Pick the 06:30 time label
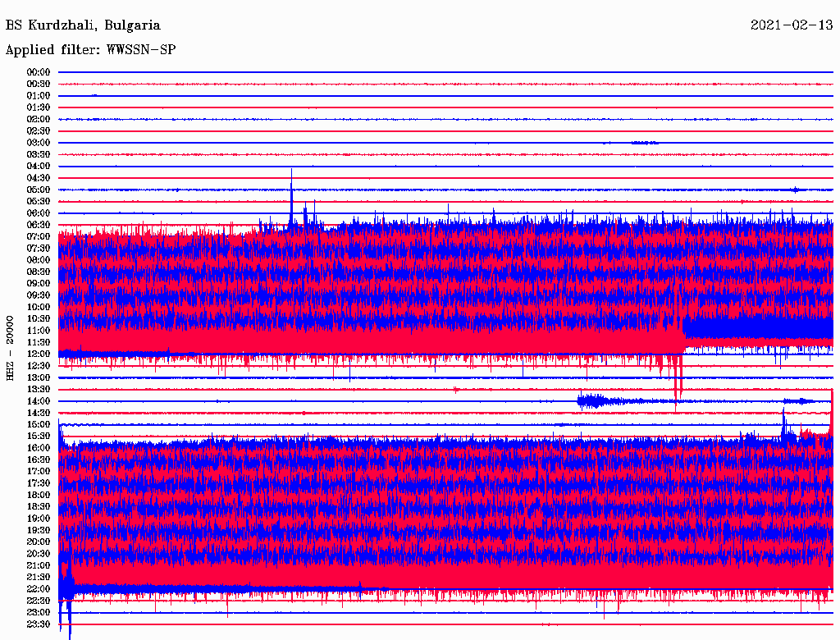Screen dimensions: 840x640 pyautogui.click(x=39, y=225)
